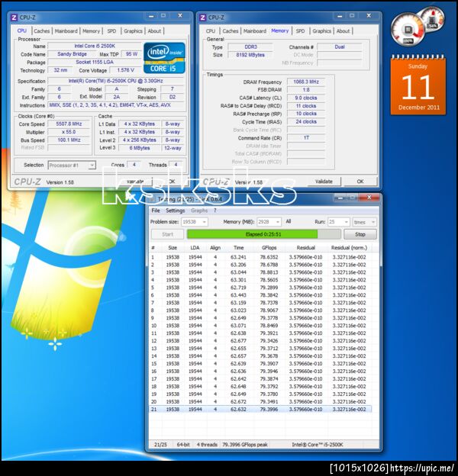
Task: Click the 21/25 status bar entry in LinX
Action: click(x=160, y=445)
